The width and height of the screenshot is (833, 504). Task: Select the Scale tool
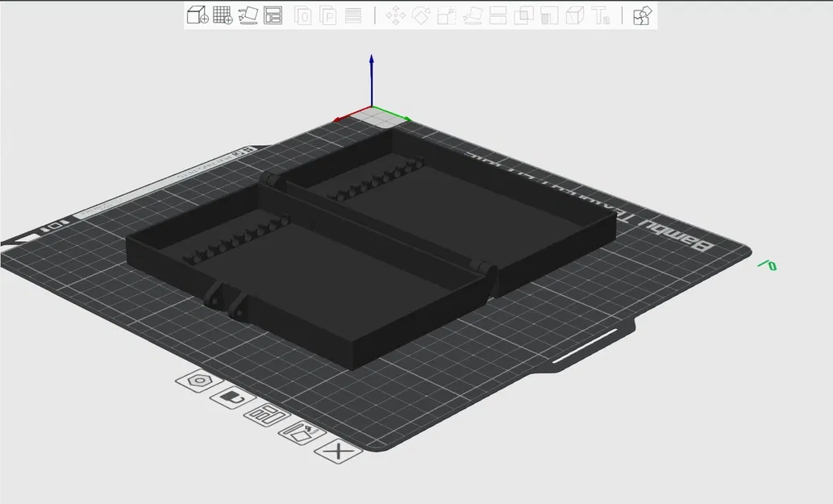click(x=446, y=15)
